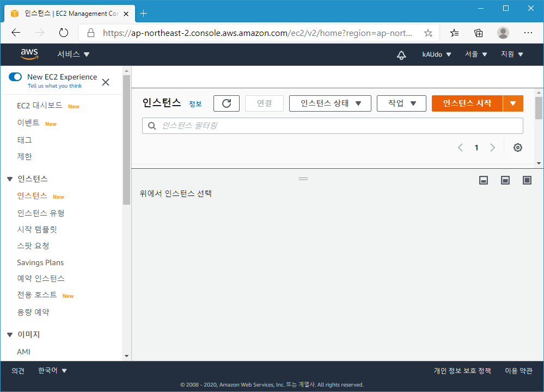Open browser collections
Image resolution: width=544 pixels, height=392 pixels.
click(479, 33)
